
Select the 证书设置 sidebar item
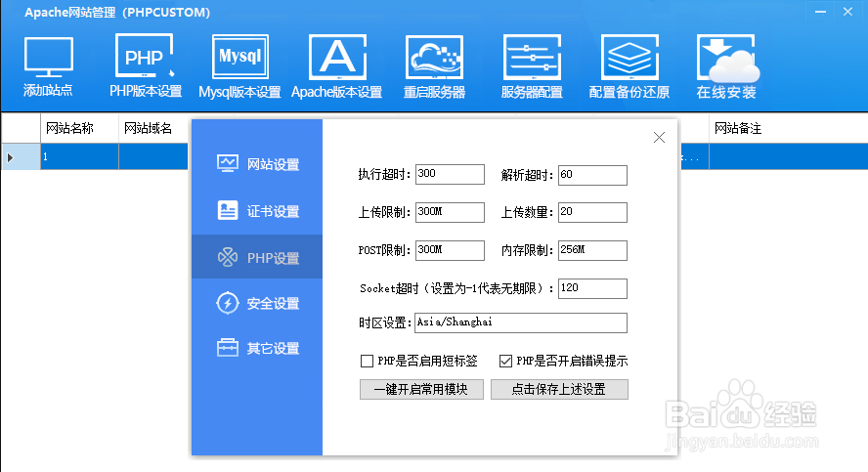pyautogui.click(x=257, y=211)
